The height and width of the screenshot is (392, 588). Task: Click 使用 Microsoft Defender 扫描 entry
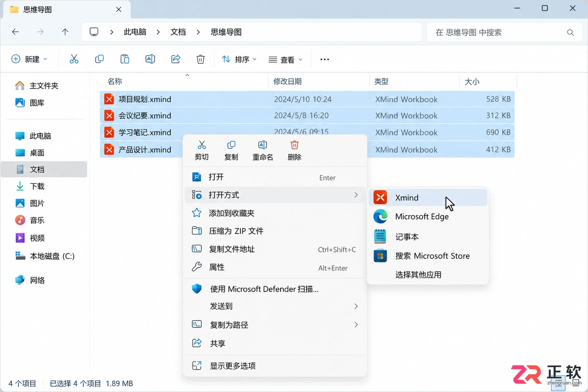point(275,289)
